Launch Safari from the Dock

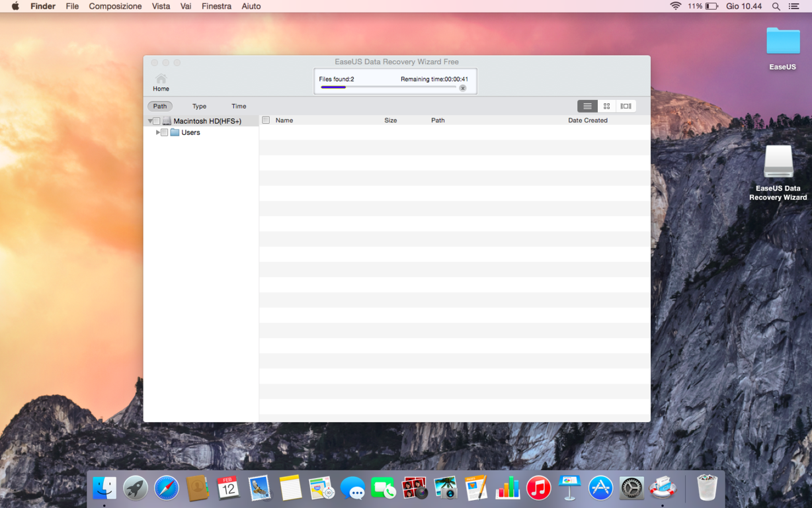coord(167,488)
